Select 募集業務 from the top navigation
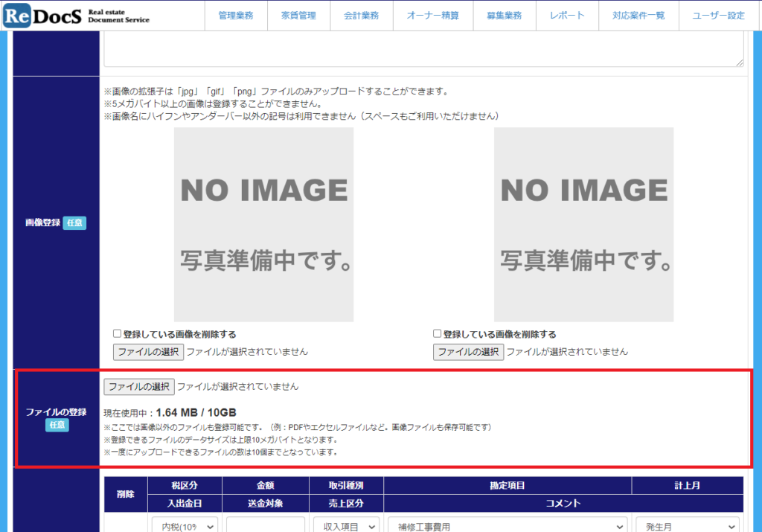This screenshot has width=762, height=532. pyautogui.click(x=504, y=16)
